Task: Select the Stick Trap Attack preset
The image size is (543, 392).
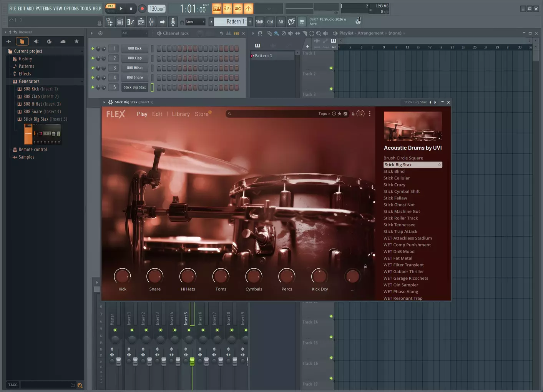Action: (400, 231)
